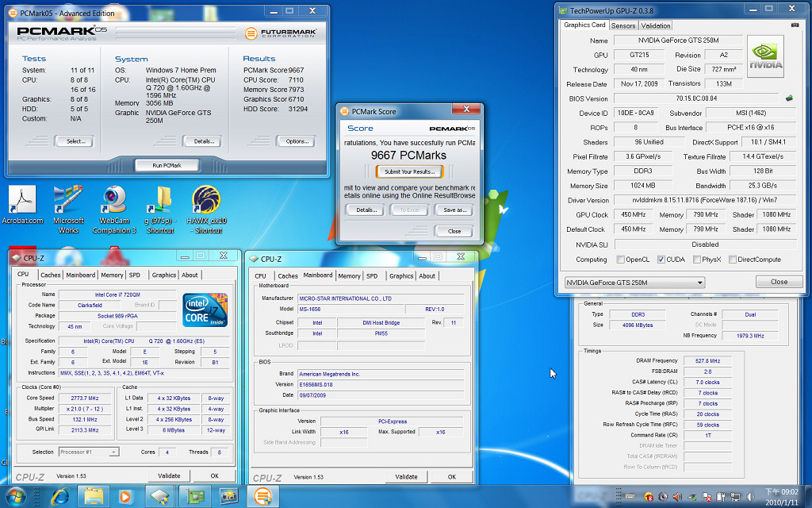The image size is (812, 508).
Task: Click Select... button under Tests
Action: 75,141
